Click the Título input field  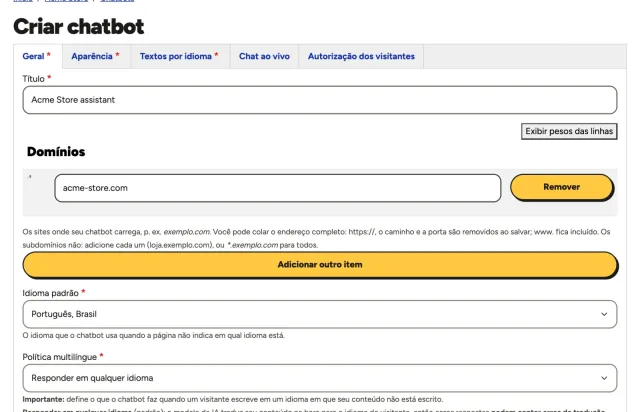point(320,100)
